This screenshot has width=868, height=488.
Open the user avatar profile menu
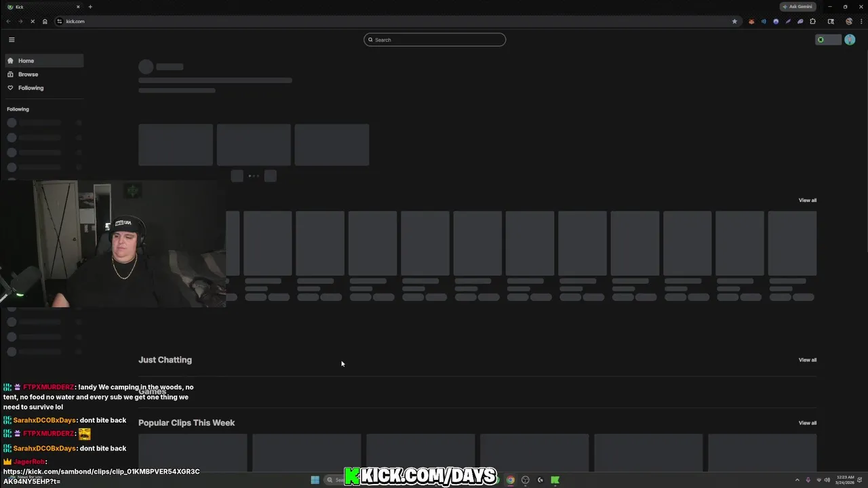(850, 40)
